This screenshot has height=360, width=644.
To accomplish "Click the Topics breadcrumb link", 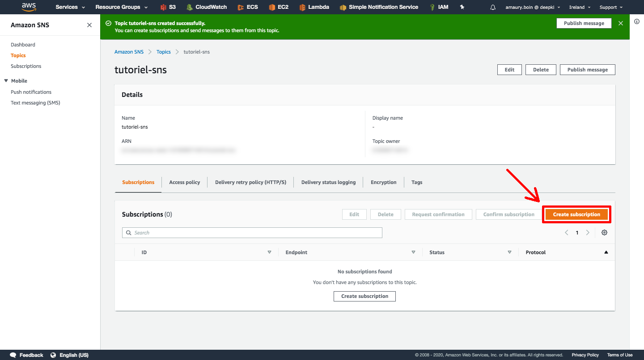I will (164, 52).
